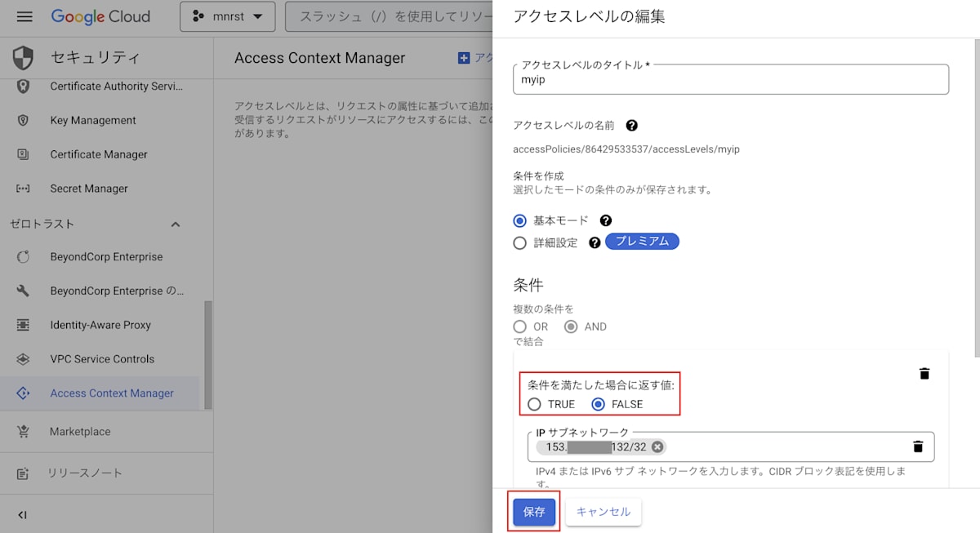Click help icon beside アクセスレベルの名前
This screenshot has width=980, height=533.
click(x=631, y=126)
